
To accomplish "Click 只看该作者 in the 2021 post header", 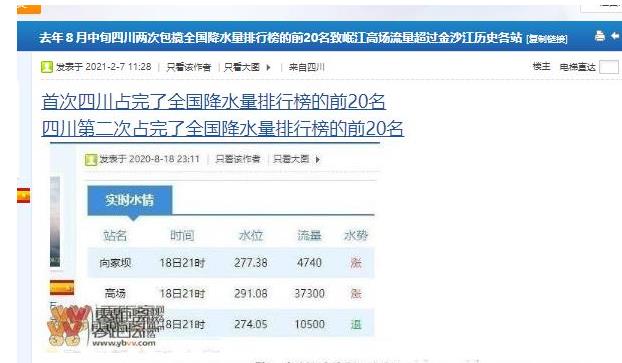I will coord(188,67).
